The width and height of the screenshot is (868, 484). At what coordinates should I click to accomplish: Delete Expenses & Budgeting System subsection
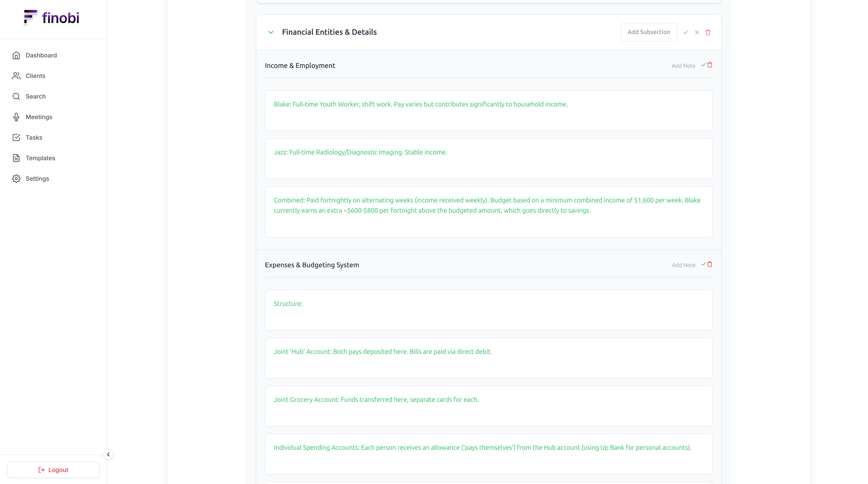(710, 264)
